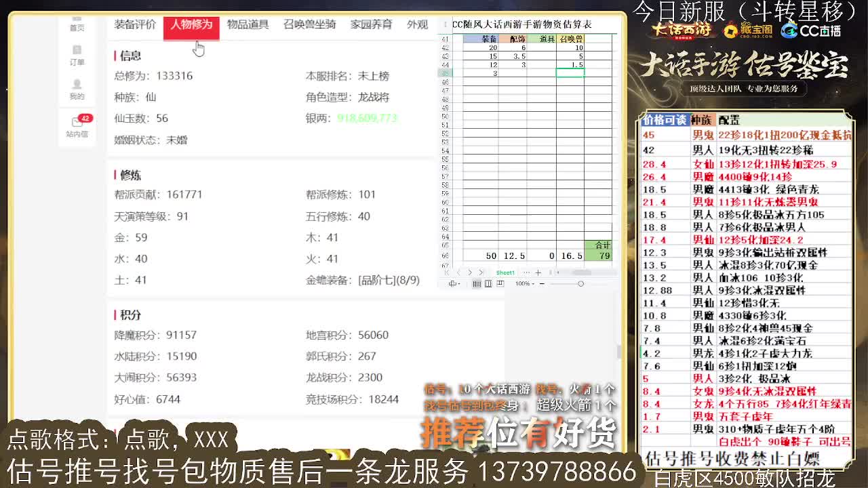Jump to last sheet arrow in spreadsheet

click(x=481, y=272)
